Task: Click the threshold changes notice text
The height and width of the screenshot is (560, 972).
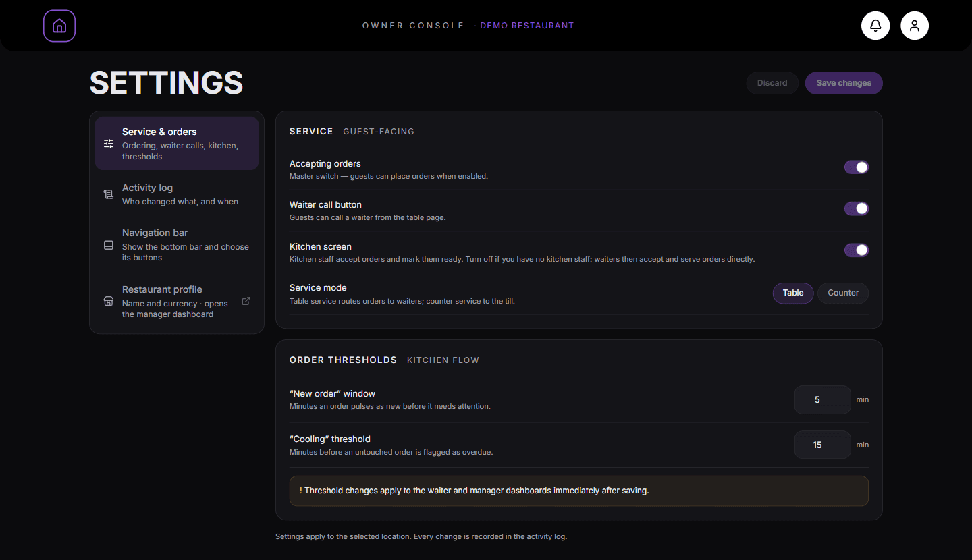Action: [x=477, y=491]
